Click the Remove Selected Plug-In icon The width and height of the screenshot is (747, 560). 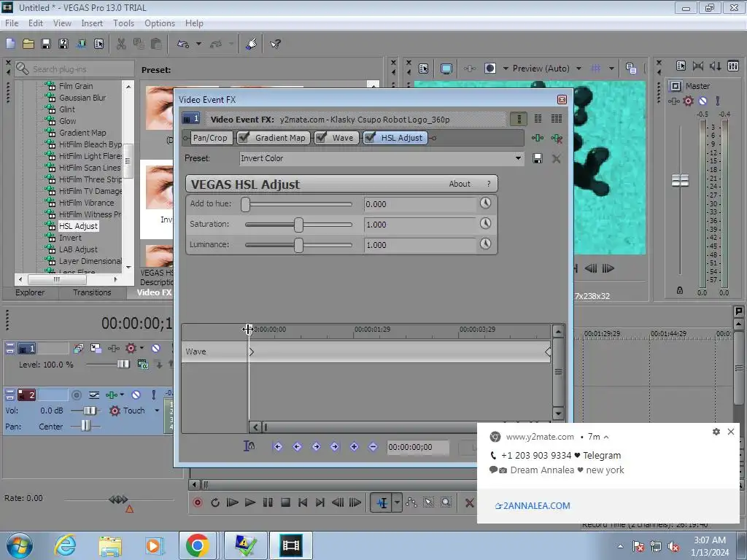tap(557, 138)
